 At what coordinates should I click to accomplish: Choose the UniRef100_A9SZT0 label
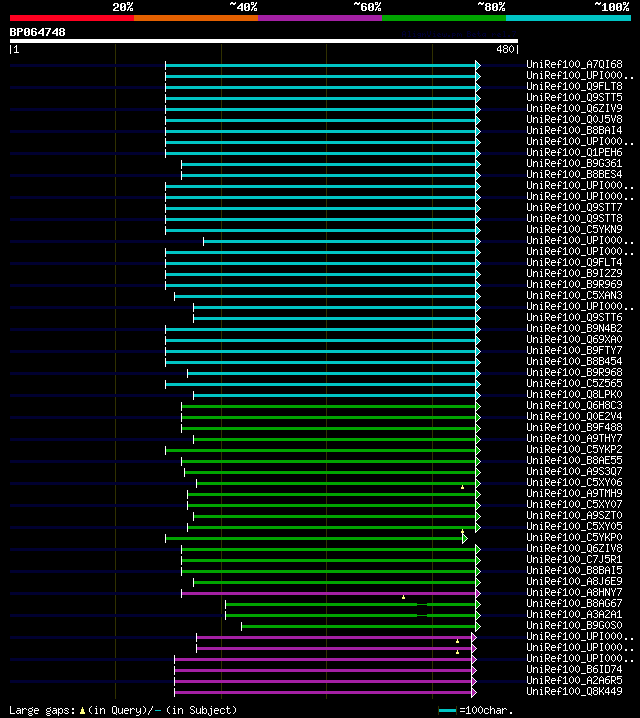(x=574, y=515)
